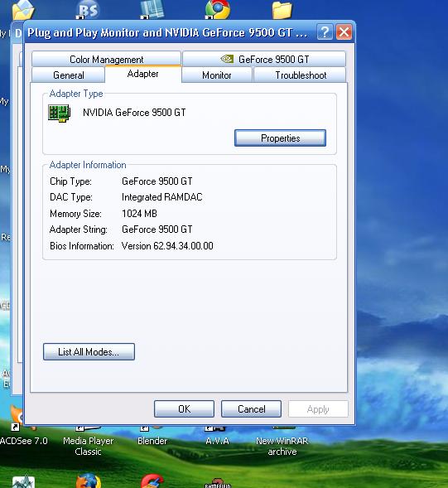Screen dimensions: 448x488
Task: Click the dialog title bar text
Action: coord(167,32)
